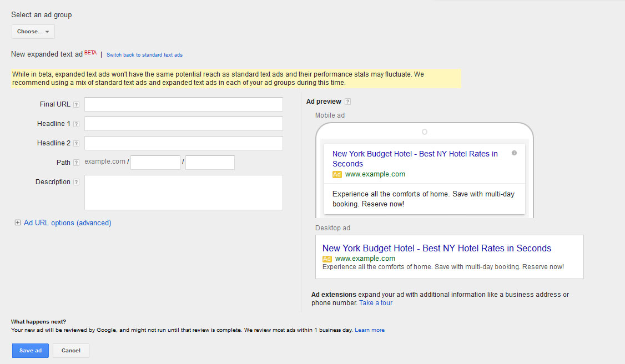Click the info icon in mobile ad
The height and width of the screenshot is (364, 625).
(514, 153)
